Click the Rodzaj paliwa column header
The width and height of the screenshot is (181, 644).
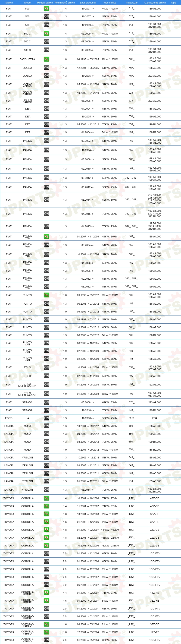pyautogui.click(x=45, y=3)
